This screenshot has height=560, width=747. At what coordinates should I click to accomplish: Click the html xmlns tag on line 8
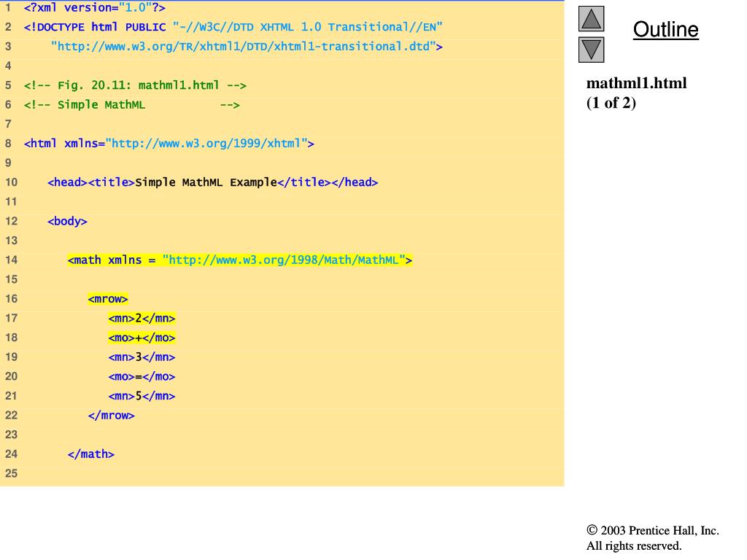point(169,144)
